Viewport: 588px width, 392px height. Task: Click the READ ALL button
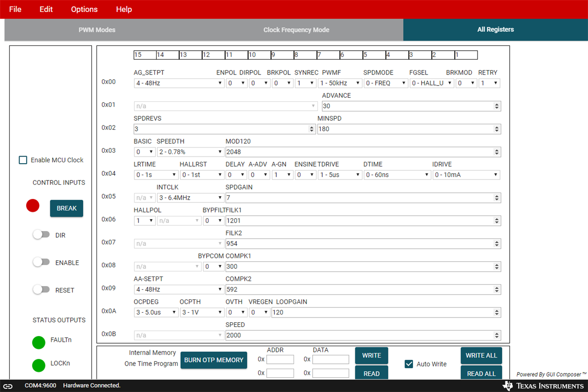click(x=481, y=373)
